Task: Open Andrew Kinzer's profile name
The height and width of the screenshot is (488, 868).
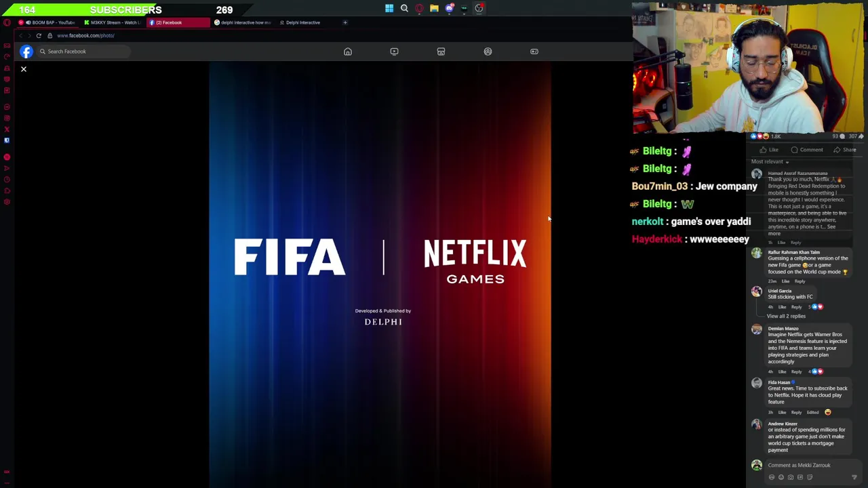Action: [783, 424]
